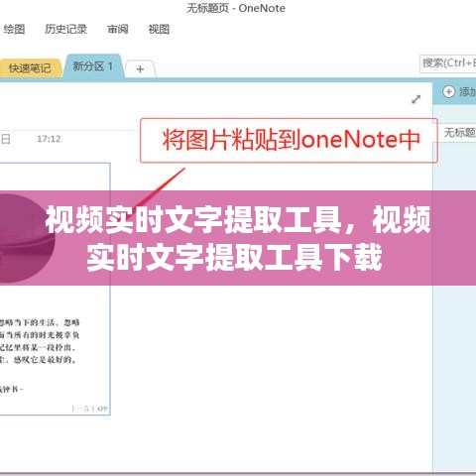Switch to the 快速笔记 section tab
Viewport: 476px width, 476px height.
click(30, 68)
